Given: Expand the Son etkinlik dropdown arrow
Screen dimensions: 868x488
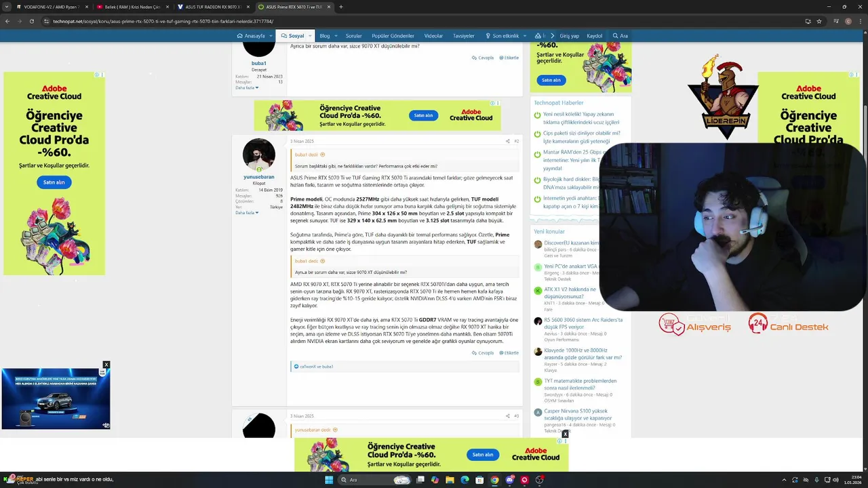Looking at the screenshot, I should (x=524, y=36).
